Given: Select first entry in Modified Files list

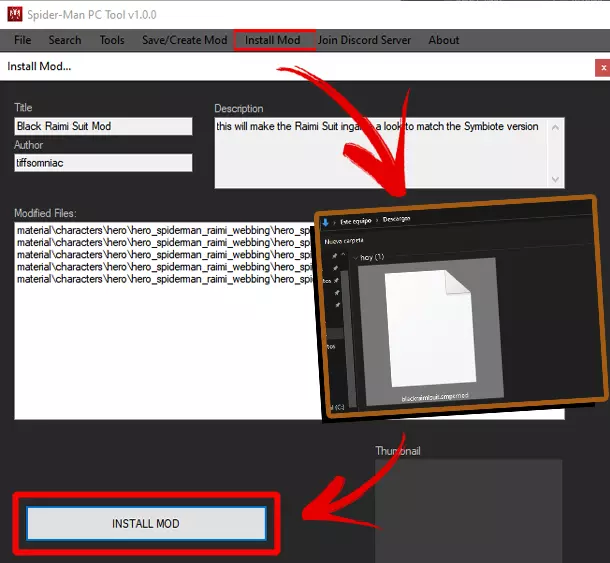Looking at the screenshot, I should click(165, 230).
